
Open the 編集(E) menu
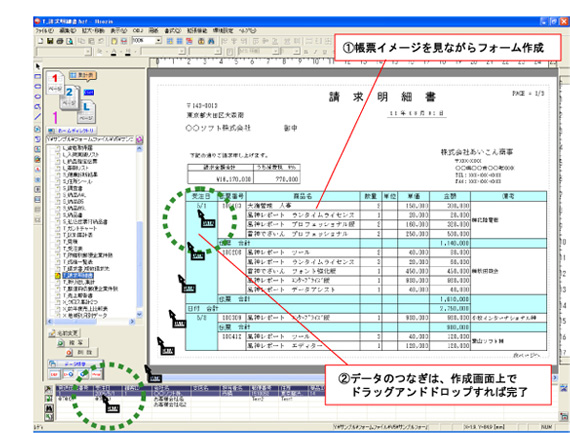68,31
